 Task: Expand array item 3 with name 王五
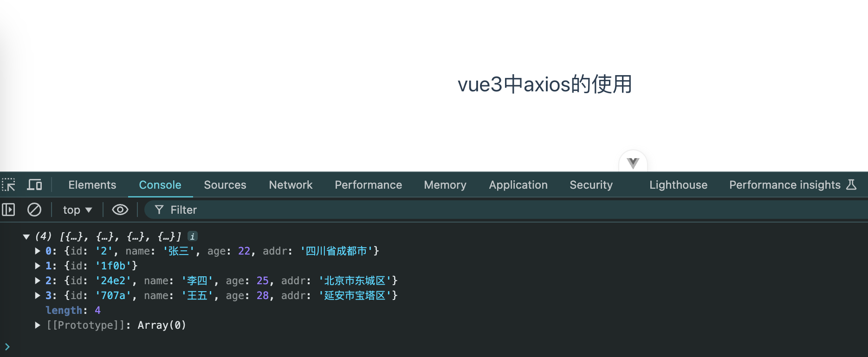38,296
